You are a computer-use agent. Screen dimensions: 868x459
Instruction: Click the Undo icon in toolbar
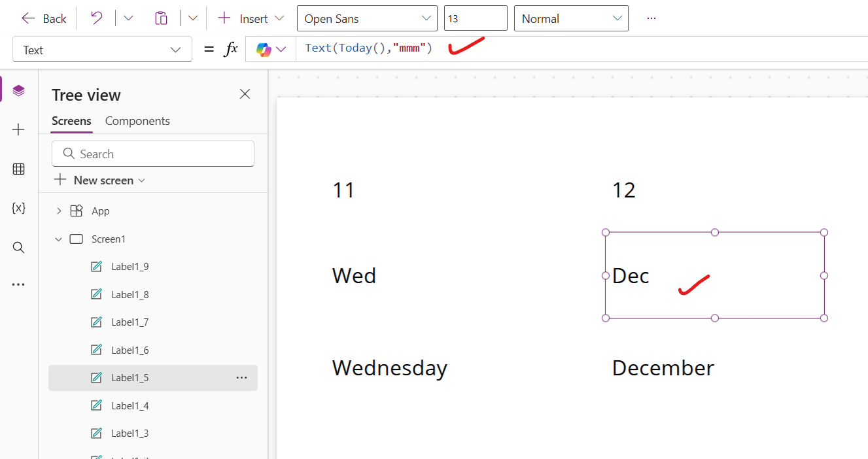click(x=96, y=18)
